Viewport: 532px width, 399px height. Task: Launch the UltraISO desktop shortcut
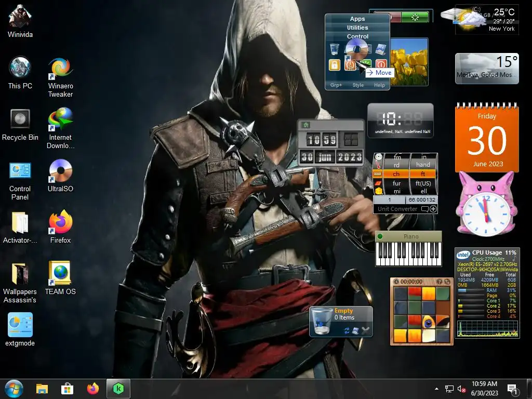[x=60, y=176]
